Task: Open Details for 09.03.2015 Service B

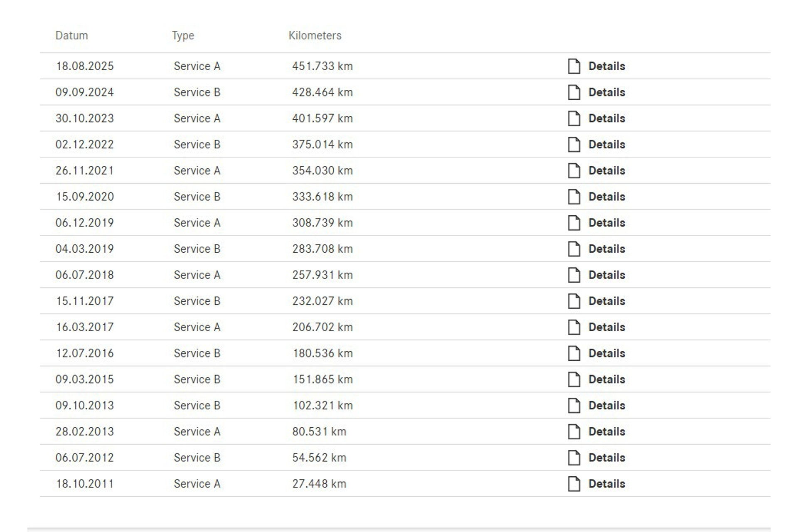Action: [606, 379]
